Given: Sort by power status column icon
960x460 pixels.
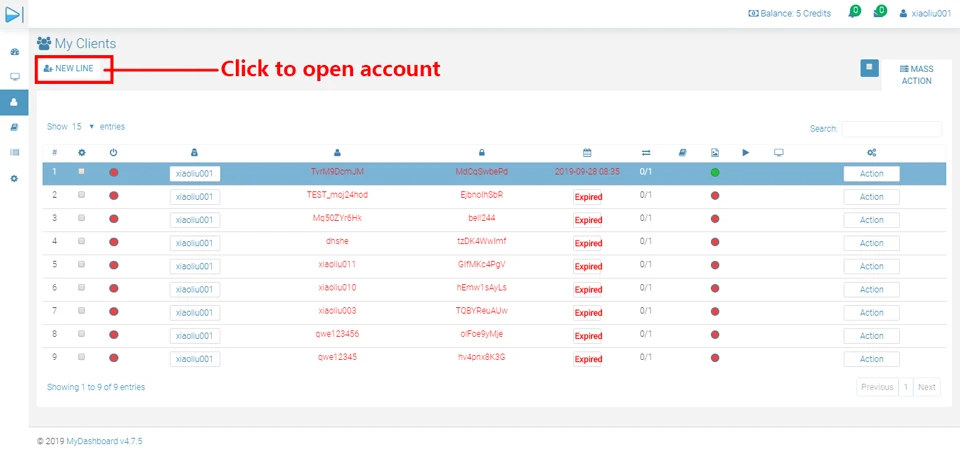Looking at the screenshot, I should point(113,153).
